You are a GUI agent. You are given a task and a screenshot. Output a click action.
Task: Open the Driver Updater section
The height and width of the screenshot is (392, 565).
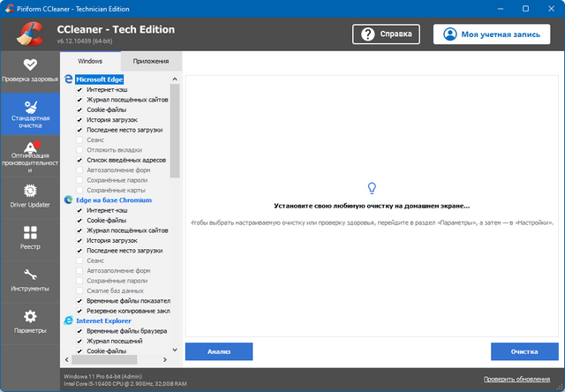[30, 196]
